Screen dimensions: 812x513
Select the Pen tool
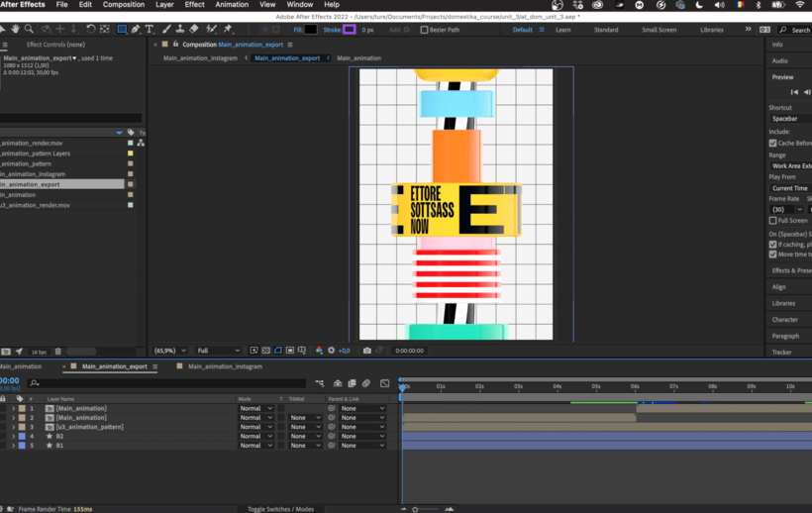(x=136, y=29)
